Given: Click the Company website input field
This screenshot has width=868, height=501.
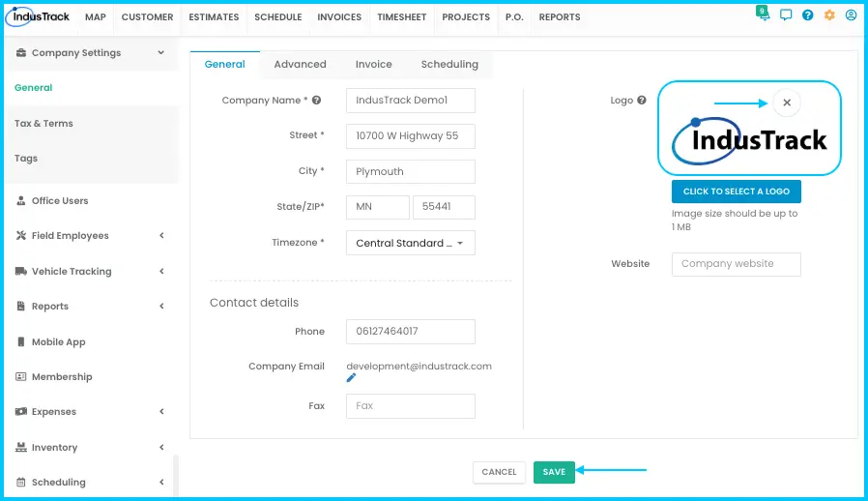Looking at the screenshot, I should pos(737,264).
